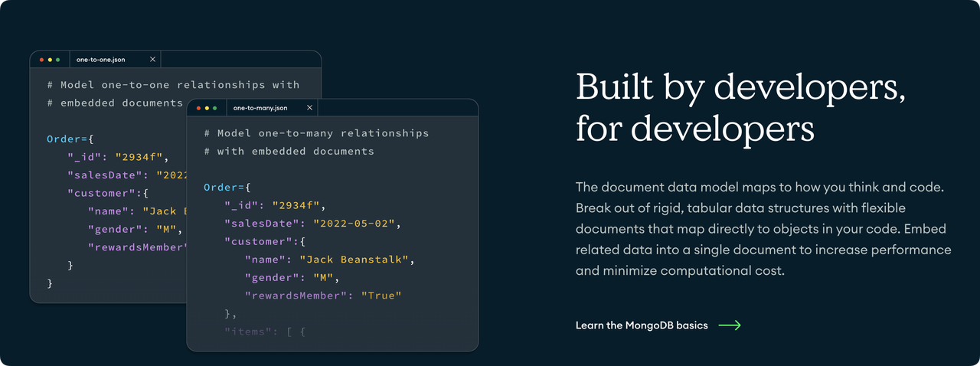The width and height of the screenshot is (980, 366).
Task: Click the faded line "items": [ {
Action: (265, 332)
